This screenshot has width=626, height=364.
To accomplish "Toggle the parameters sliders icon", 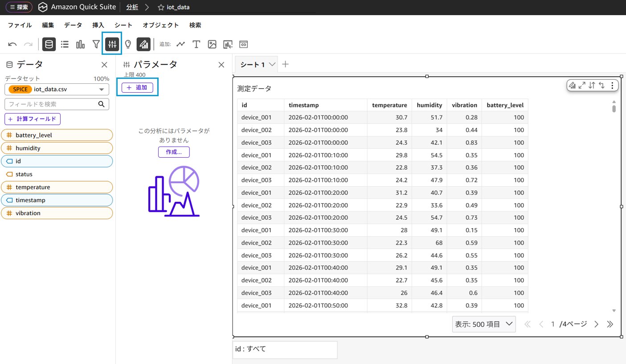I will click(x=112, y=44).
